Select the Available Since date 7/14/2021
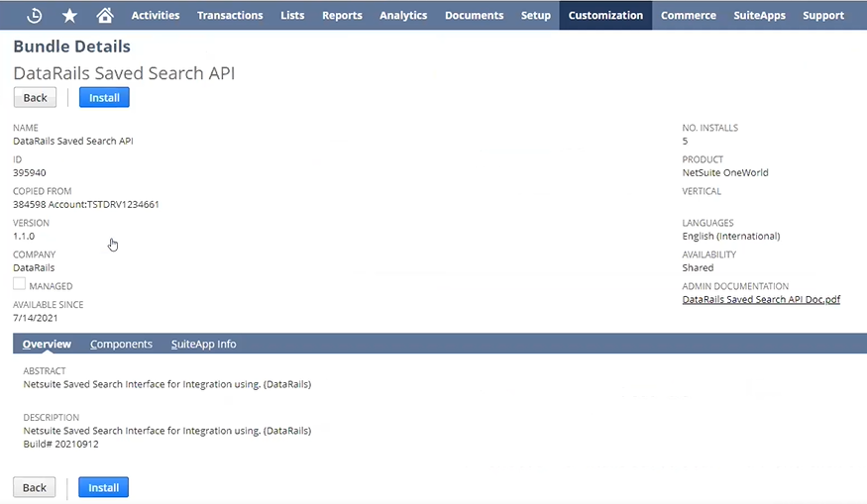Viewport: 867px width, 504px height. click(x=36, y=318)
